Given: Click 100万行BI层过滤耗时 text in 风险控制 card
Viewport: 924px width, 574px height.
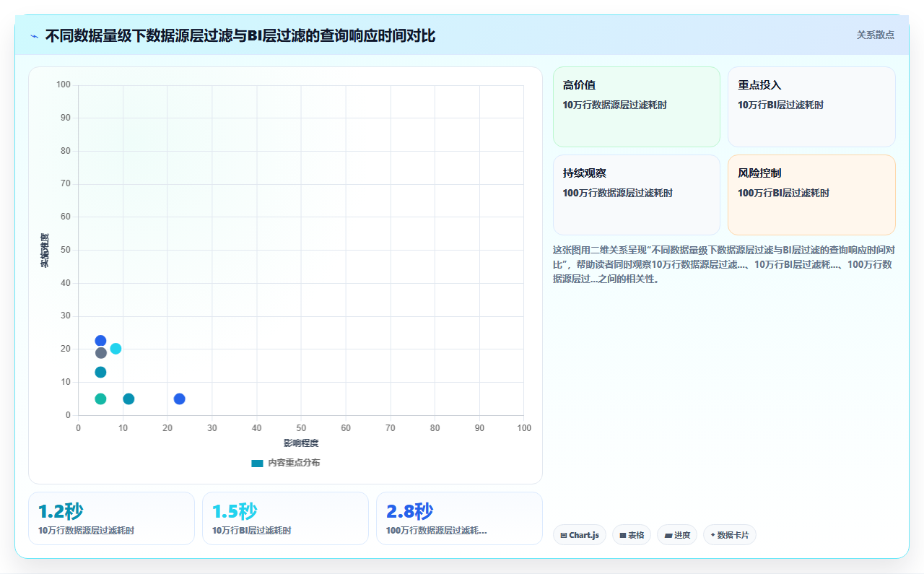Looking at the screenshot, I should pos(783,193).
